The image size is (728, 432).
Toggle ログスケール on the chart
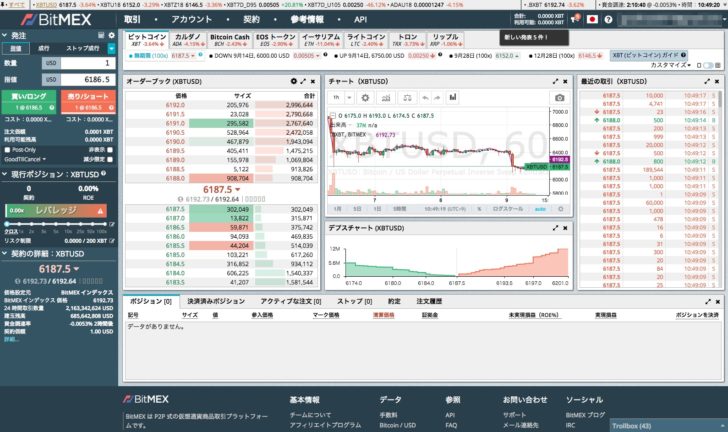click(x=507, y=209)
